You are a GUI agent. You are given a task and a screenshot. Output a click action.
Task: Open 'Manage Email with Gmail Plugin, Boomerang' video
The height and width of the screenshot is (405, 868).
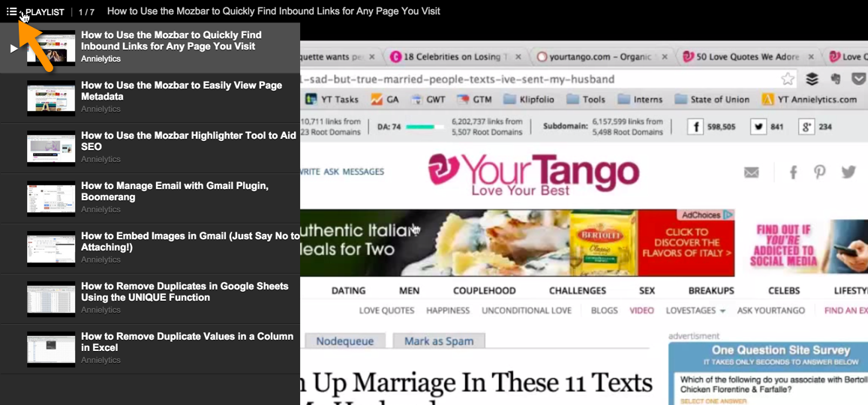pos(149,198)
